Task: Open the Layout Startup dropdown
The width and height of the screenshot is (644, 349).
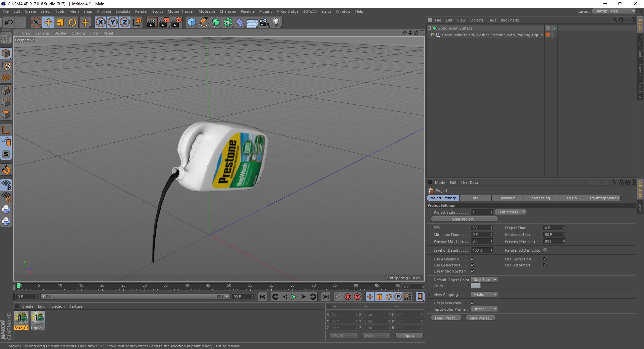Action: click(614, 11)
